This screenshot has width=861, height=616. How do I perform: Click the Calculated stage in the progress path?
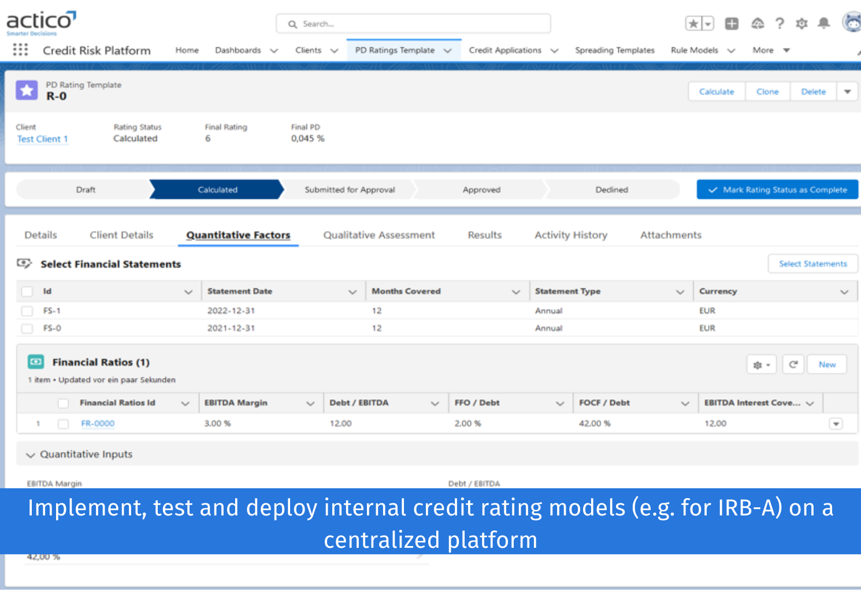coord(218,189)
